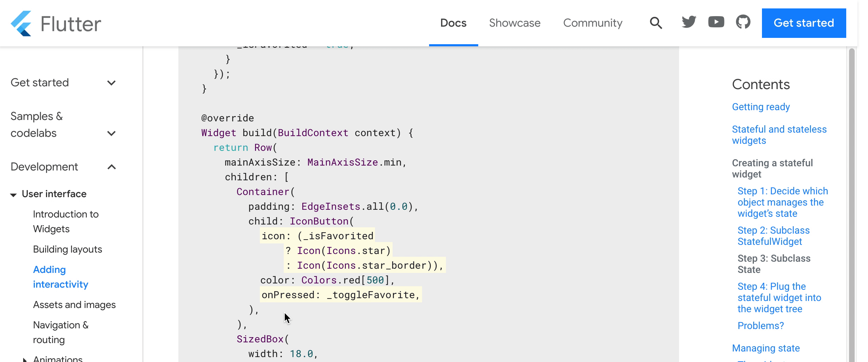Click the highlighted onPressed: _toggleFavorite line

341,295
